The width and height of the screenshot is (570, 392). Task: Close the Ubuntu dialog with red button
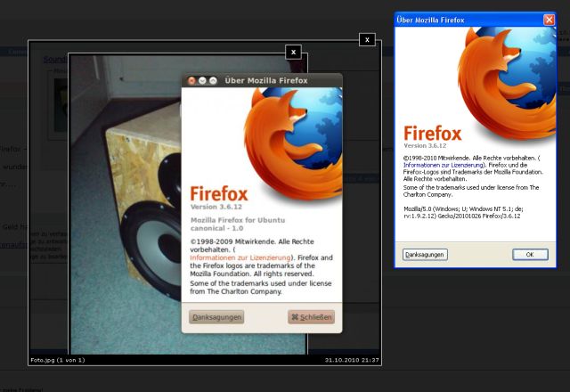[191, 80]
